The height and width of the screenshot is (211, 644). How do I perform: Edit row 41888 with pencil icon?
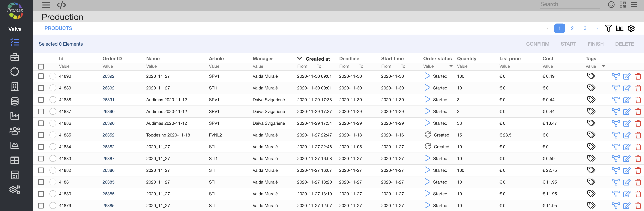click(x=627, y=100)
